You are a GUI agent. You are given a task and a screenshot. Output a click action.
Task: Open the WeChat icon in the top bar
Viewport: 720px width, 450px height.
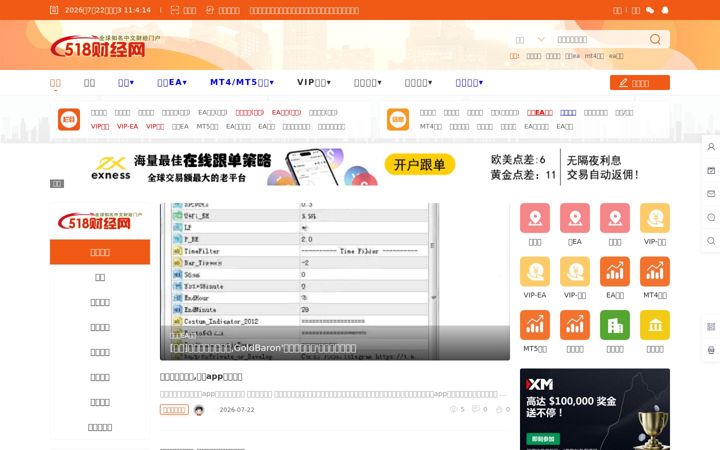click(650, 10)
